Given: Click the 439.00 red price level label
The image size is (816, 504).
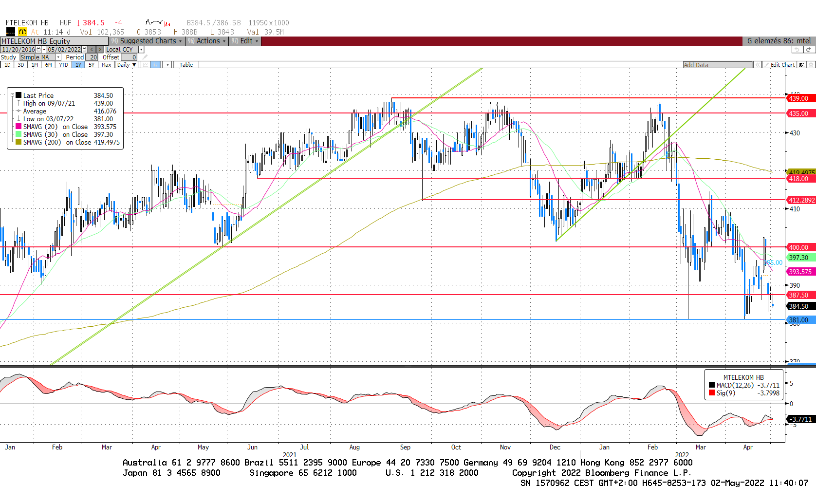Looking at the screenshot, I should click(801, 98).
